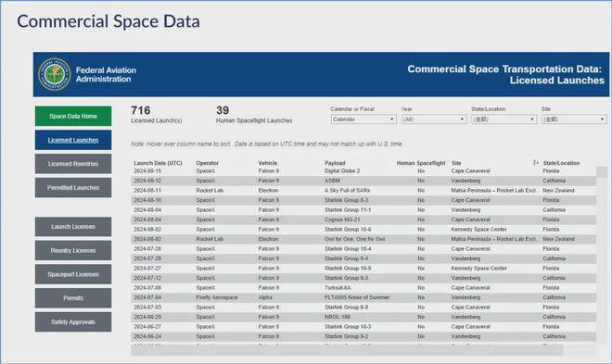
Task: Click the Human Spaceflight column header
Action: [421, 163]
